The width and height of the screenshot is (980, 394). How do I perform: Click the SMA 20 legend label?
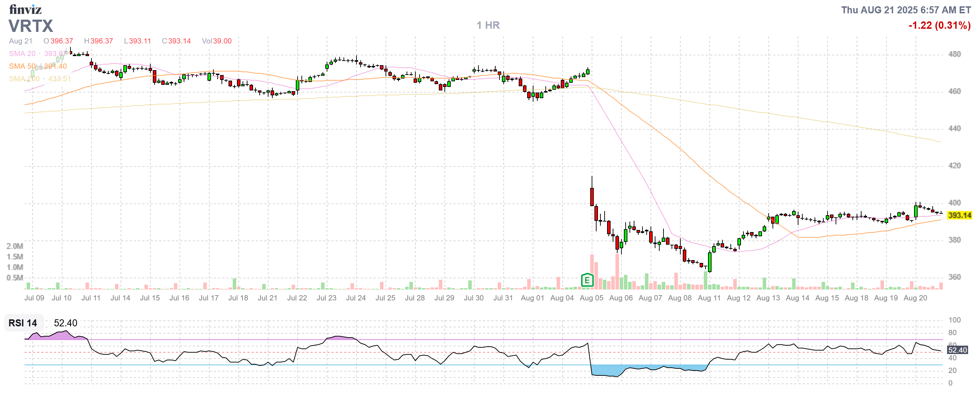click(22, 54)
